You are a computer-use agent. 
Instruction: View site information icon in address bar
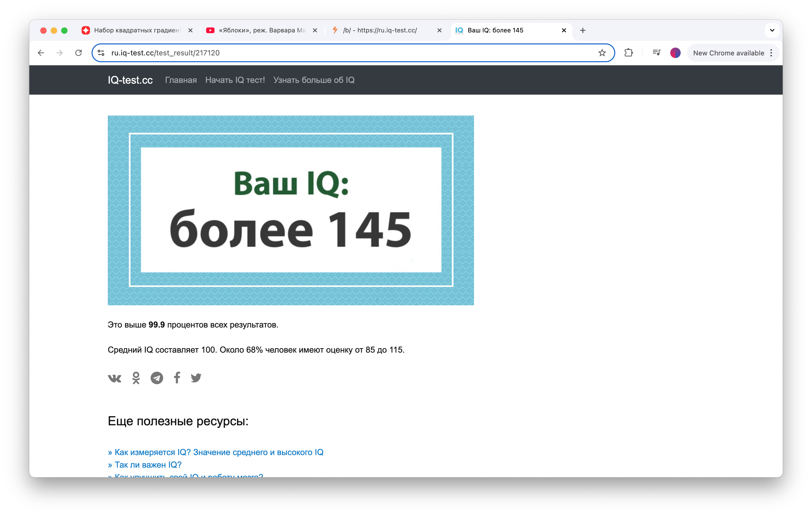point(101,53)
